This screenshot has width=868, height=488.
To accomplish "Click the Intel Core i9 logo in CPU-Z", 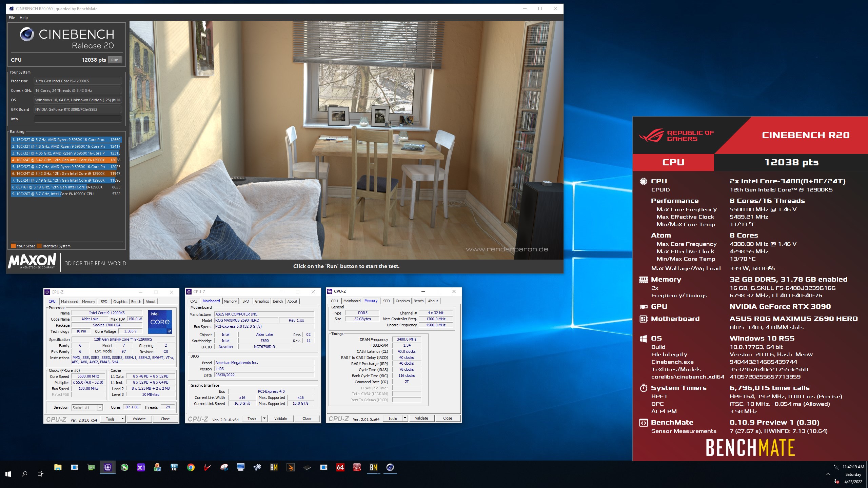I will 160,322.
